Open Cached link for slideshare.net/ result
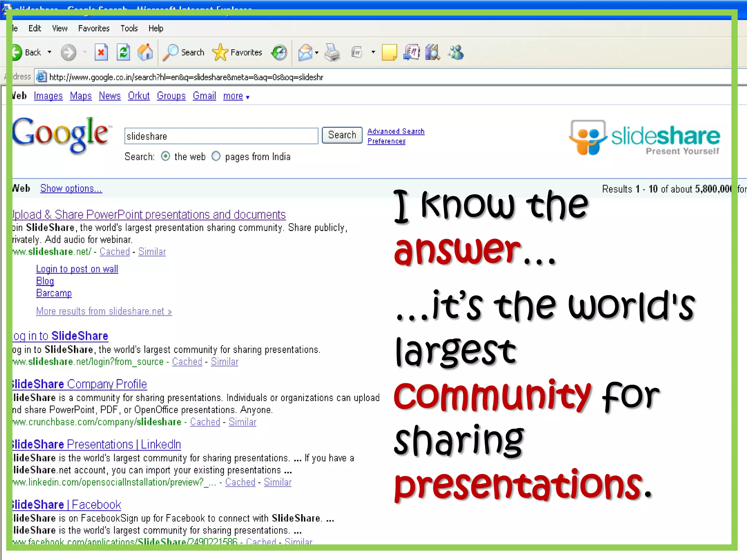The height and width of the screenshot is (560, 747). tap(115, 252)
